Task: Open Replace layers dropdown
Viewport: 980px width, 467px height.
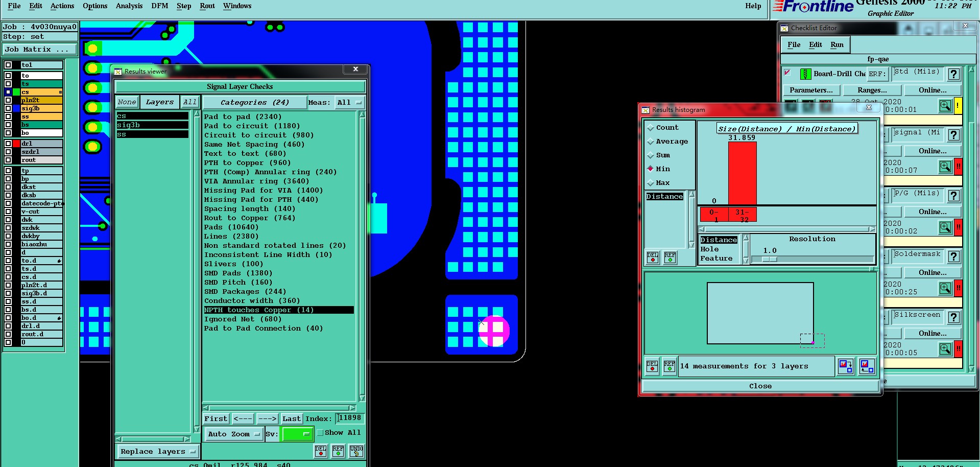Action: (x=158, y=452)
